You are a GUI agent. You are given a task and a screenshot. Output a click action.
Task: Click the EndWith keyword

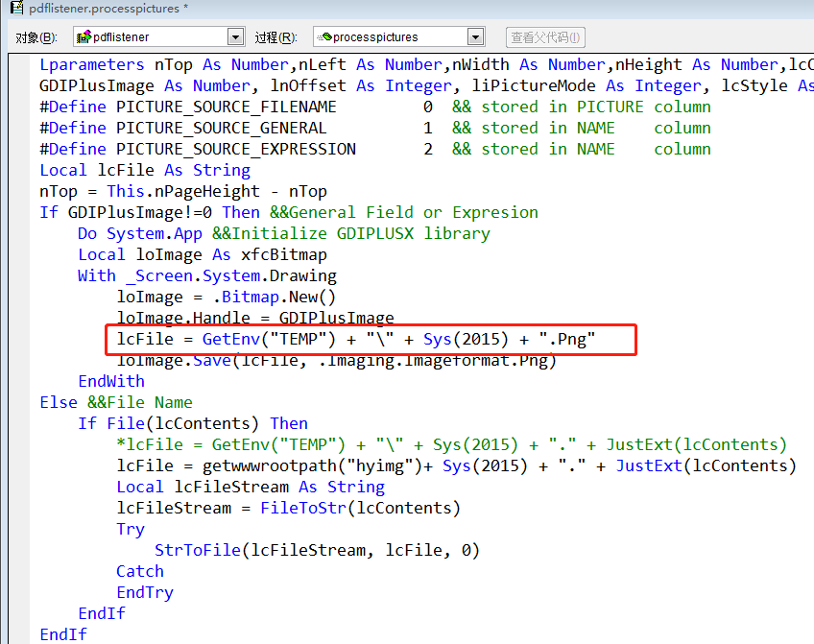click(x=111, y=381)
